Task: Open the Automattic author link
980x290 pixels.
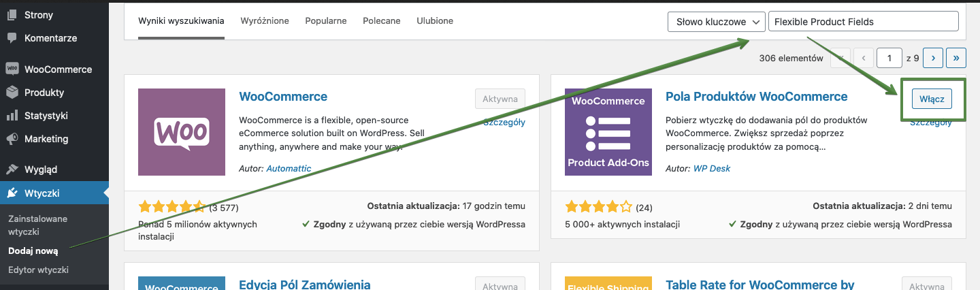Action: tap(289, 168)
